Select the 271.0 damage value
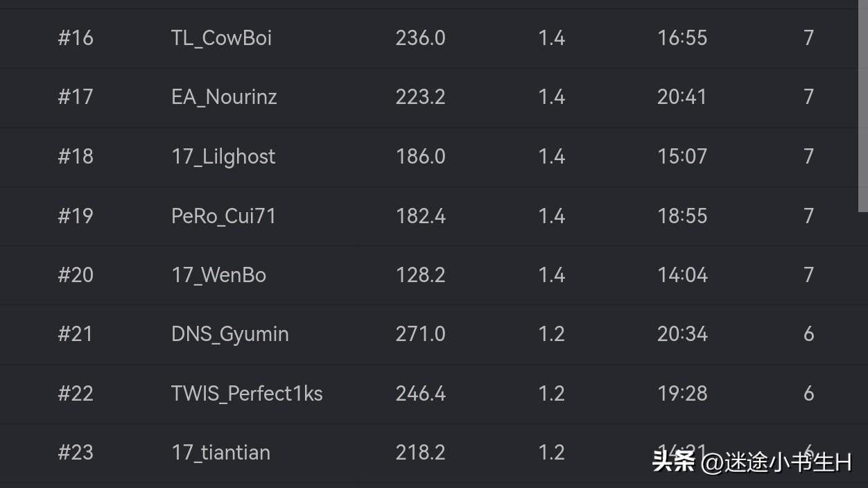868x488 pixels. point(420,334)
